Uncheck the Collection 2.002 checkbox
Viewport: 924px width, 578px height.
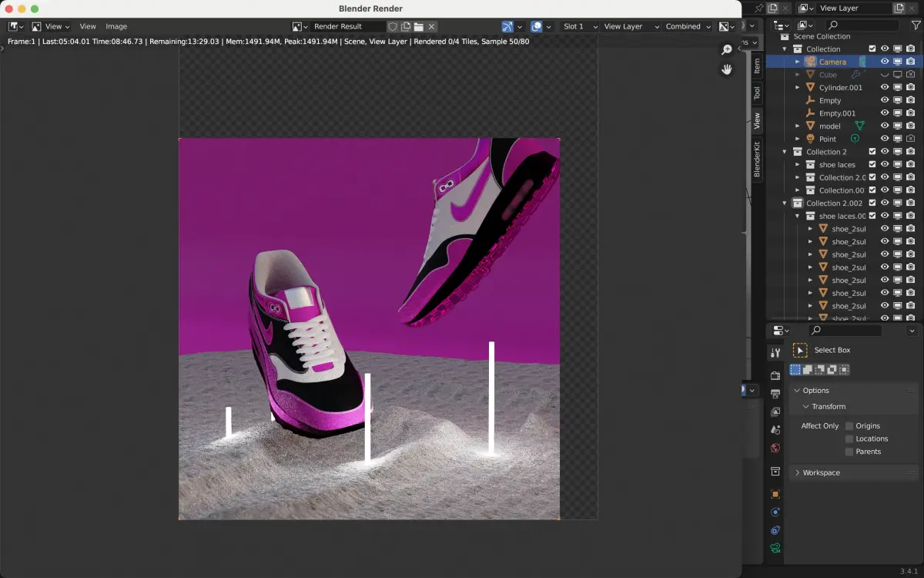(872, 203)
